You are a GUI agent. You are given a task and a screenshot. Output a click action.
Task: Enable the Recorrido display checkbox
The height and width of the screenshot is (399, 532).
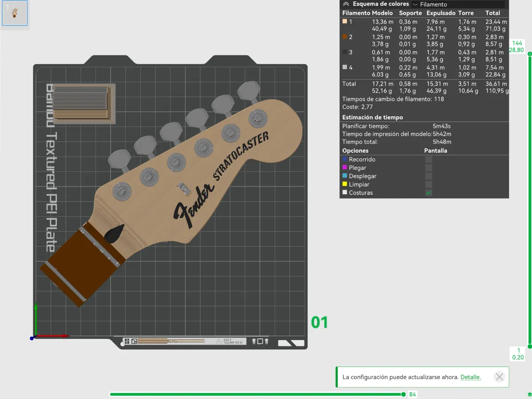click(429, 159)
